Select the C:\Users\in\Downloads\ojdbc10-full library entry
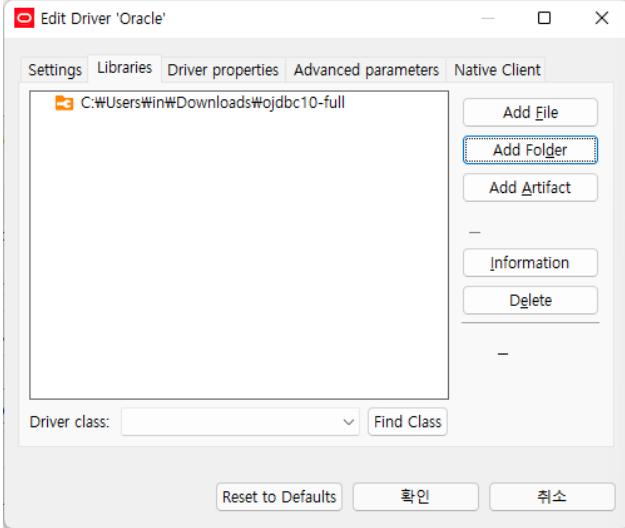This screenshot has width=625, height=528. tap(212, 103)
